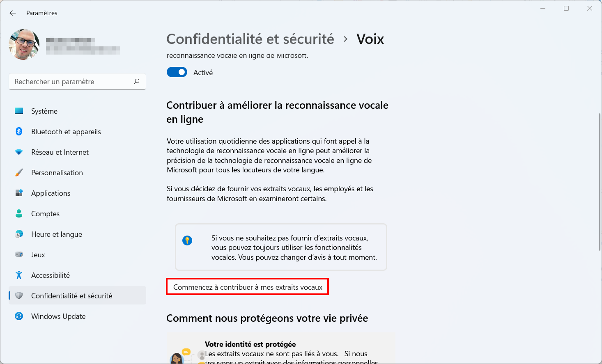602x364 pixels.
Task: Click the vertical scrollbar on the right
Action: point(600,181)
